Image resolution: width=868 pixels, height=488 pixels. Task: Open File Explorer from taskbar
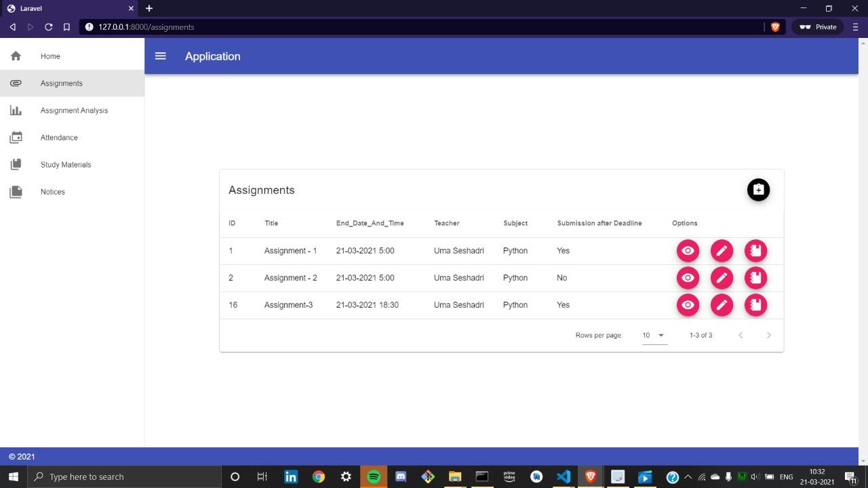454,476
